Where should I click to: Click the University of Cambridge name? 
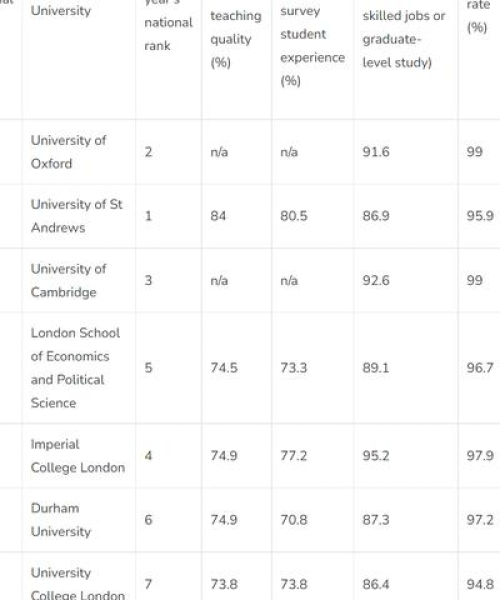68,280
